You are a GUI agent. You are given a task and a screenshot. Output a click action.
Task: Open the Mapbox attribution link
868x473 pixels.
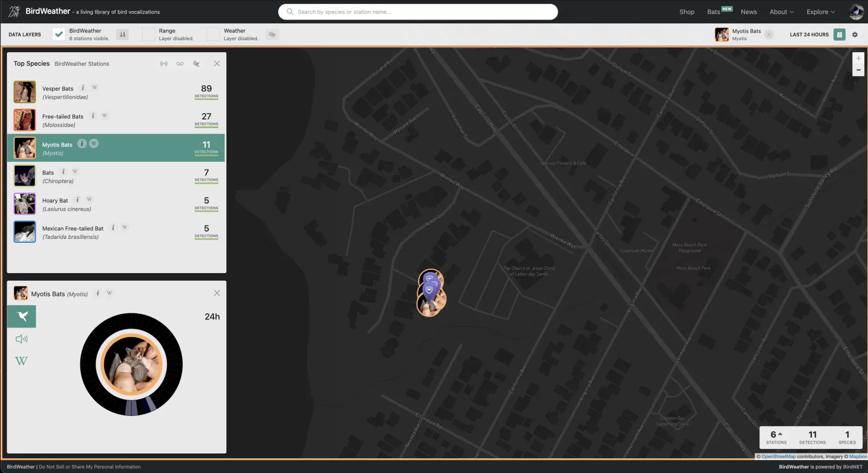858,457
